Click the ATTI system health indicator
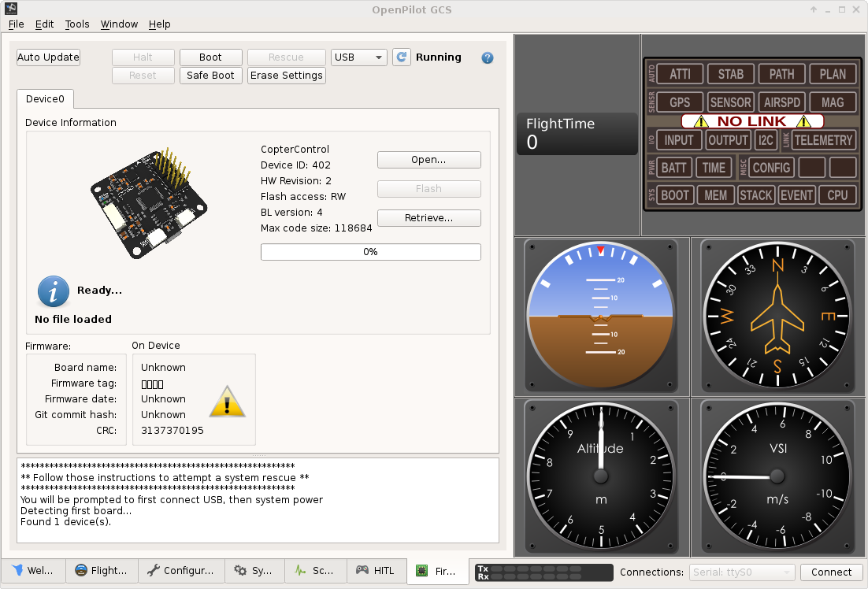 tap(680, 74)
